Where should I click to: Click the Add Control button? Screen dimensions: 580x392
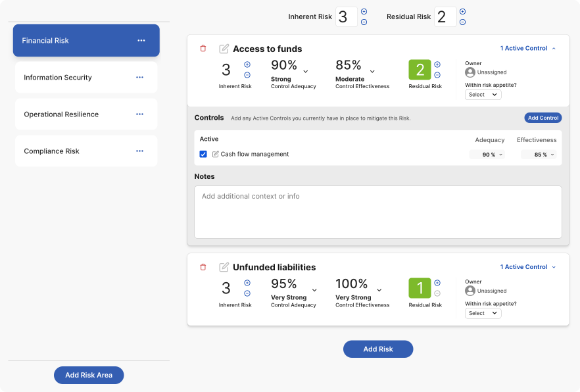pos(543,118)
